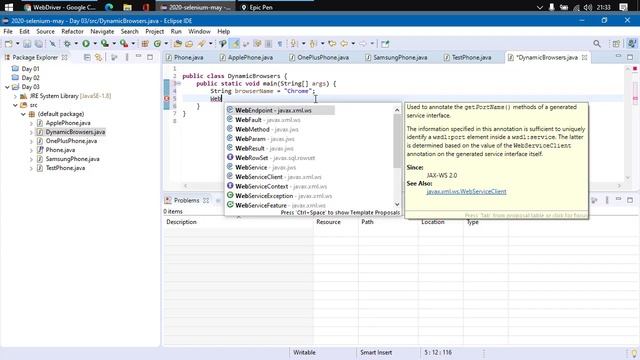This screenshot has width=640, height=360.
Task: Select OnePlusPhone.java in Package Explorer
Action: [x=71, y=141]
